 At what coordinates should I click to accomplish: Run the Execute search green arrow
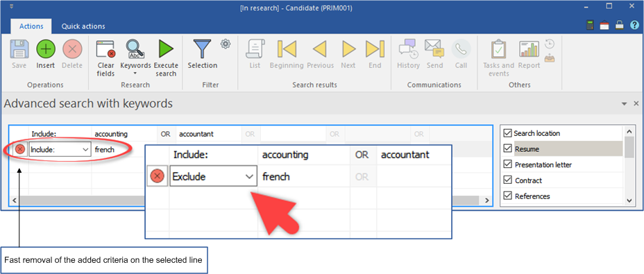coord(166,49)
